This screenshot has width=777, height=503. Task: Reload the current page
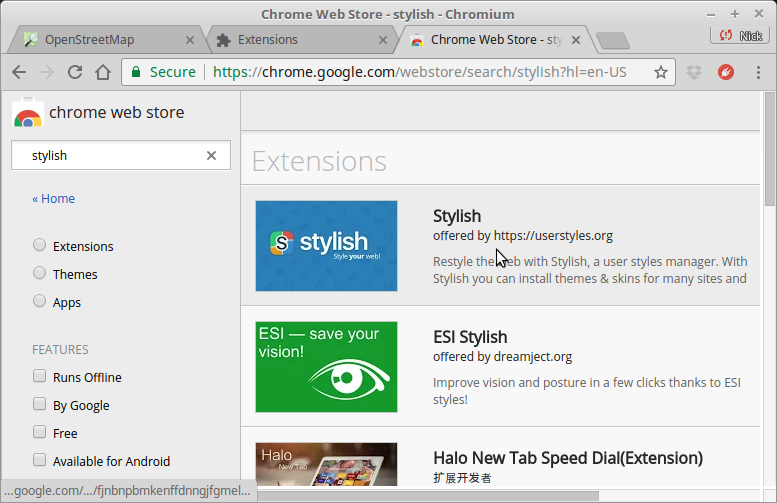coord(75,72)
